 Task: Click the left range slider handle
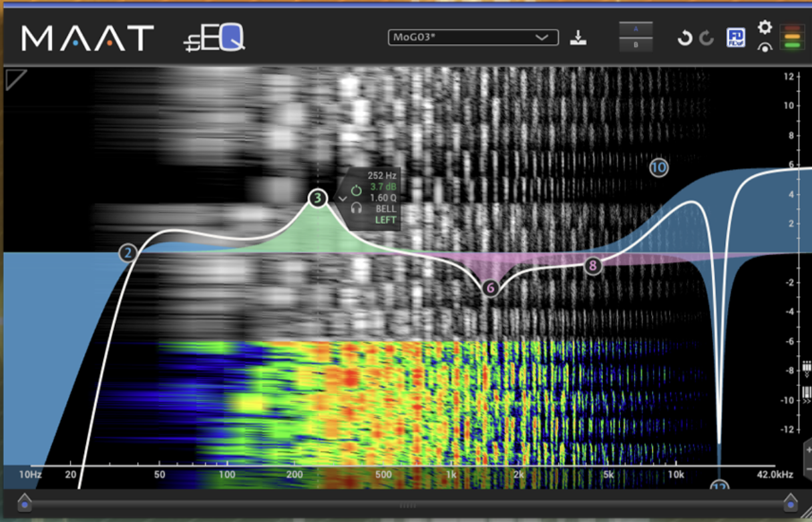[25, 502]
